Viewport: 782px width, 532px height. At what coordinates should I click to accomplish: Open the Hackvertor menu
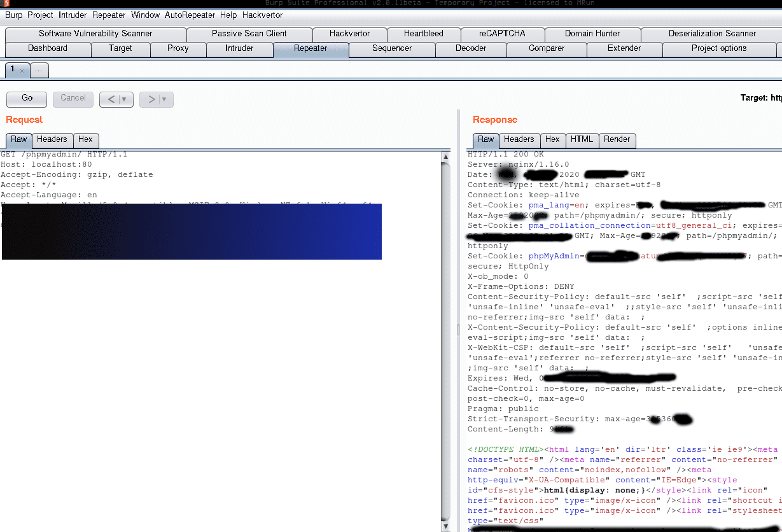(263, 15)
